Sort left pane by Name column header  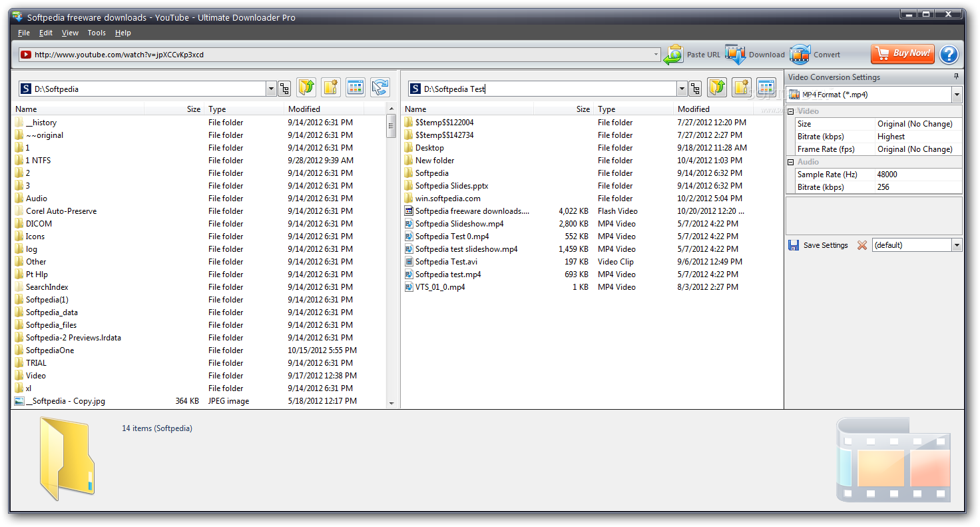(x=79, y=109)
